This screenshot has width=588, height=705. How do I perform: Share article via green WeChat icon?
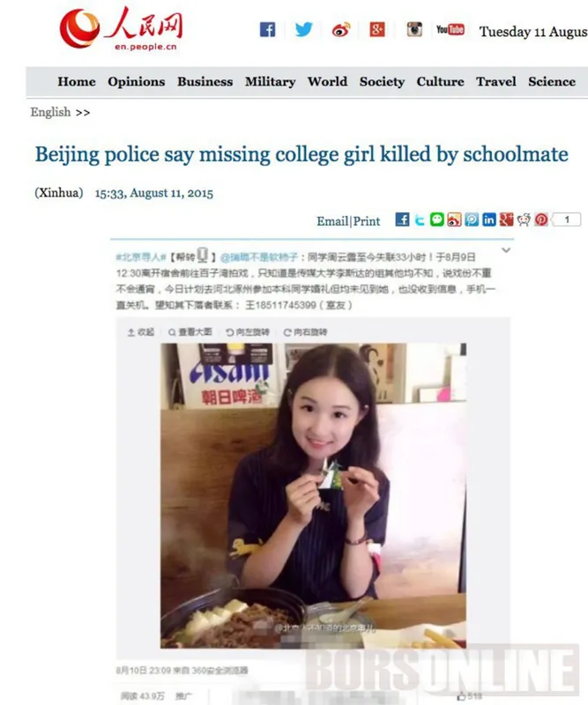tap(437, 219)
